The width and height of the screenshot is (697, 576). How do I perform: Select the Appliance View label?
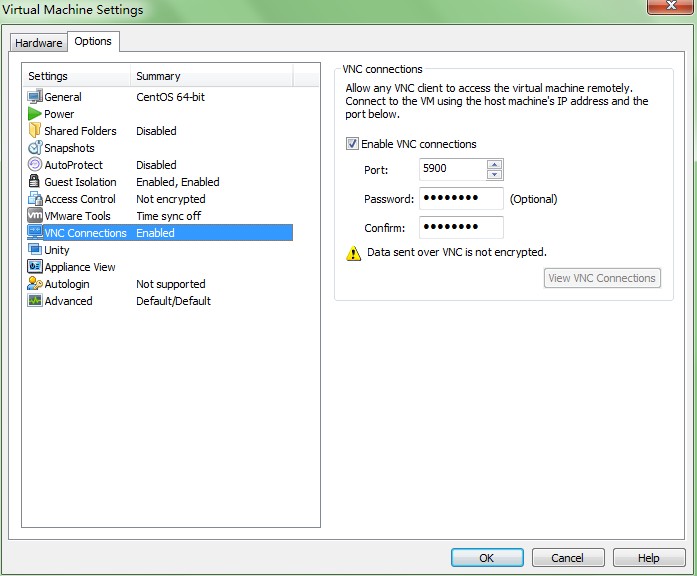pyautogui.click(x=80, y=267)
